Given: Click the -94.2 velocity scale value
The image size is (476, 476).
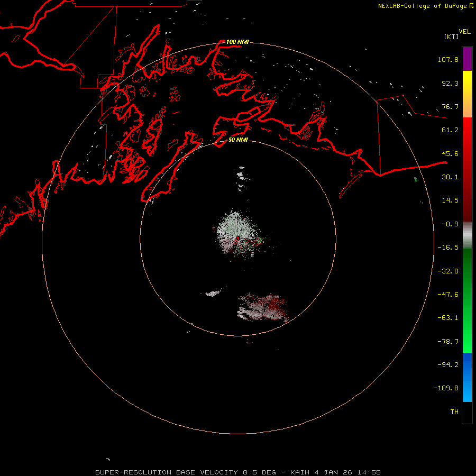Looking at the screenshot, I should pos(448,365).
